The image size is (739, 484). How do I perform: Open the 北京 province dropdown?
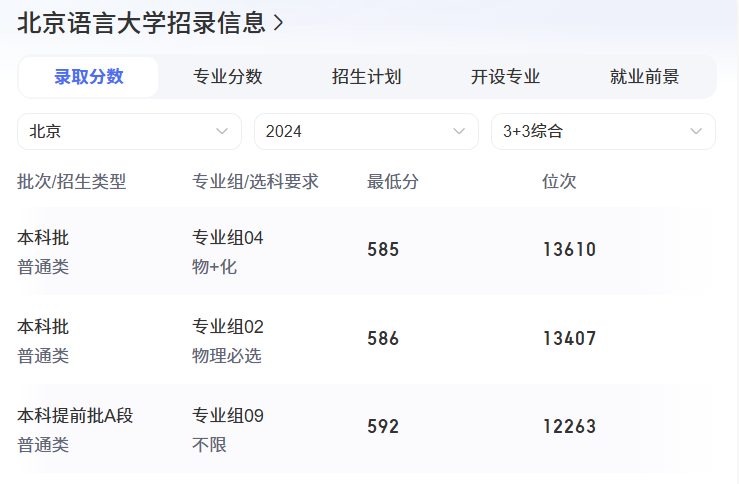(x=130, y=131)
